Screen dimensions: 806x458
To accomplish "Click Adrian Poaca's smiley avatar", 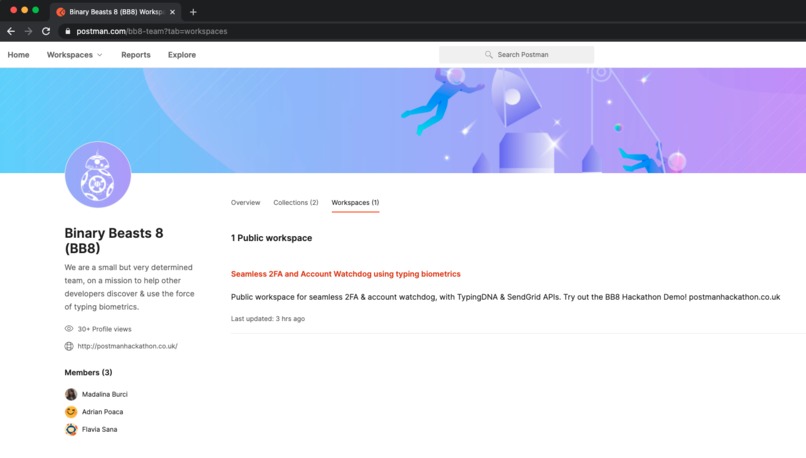I will tap(71, 412).
